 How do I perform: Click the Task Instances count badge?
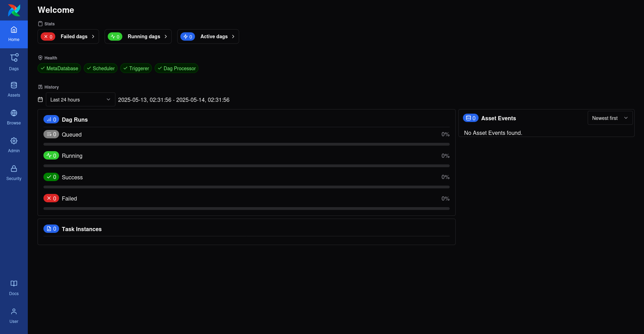[x=51, y=229]
